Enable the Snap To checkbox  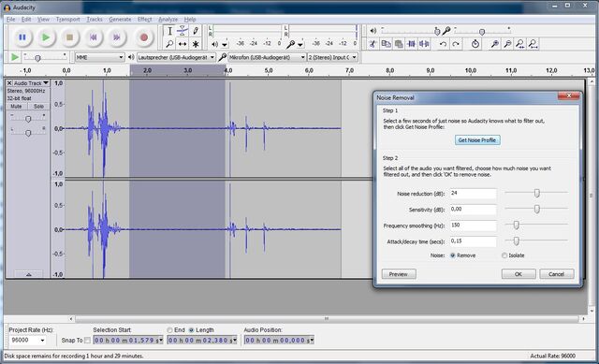(87, 340)
